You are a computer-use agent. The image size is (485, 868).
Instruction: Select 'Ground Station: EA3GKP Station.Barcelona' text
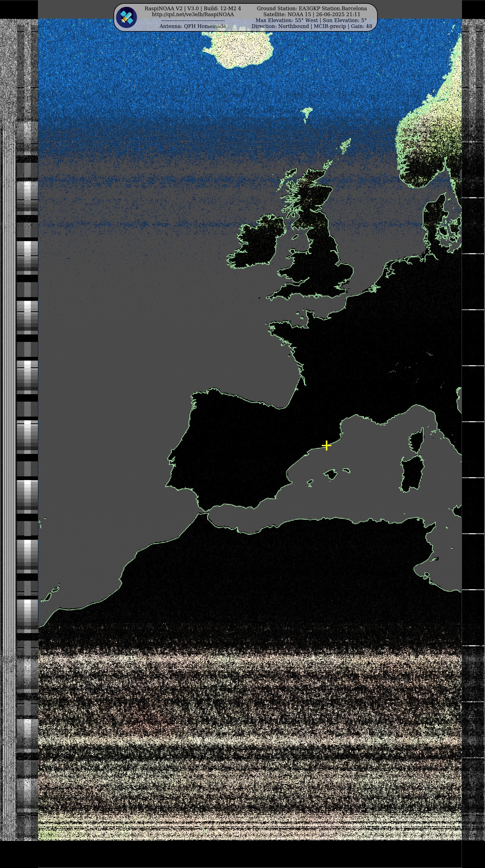coord(312,8)
